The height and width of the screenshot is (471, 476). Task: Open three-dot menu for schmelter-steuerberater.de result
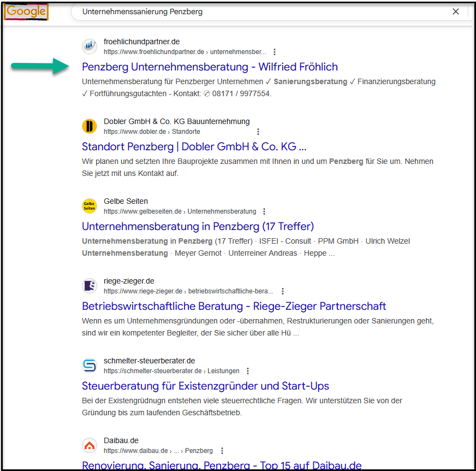(248, 371)
